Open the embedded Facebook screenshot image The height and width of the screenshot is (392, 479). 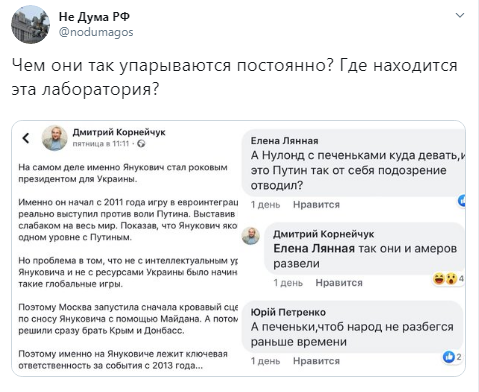tap(239, 249)
